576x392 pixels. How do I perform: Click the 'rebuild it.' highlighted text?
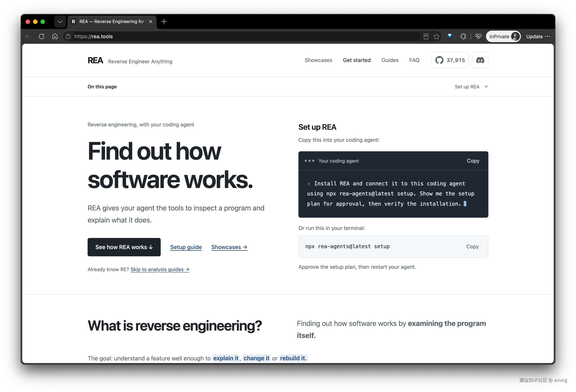point(293,358)
